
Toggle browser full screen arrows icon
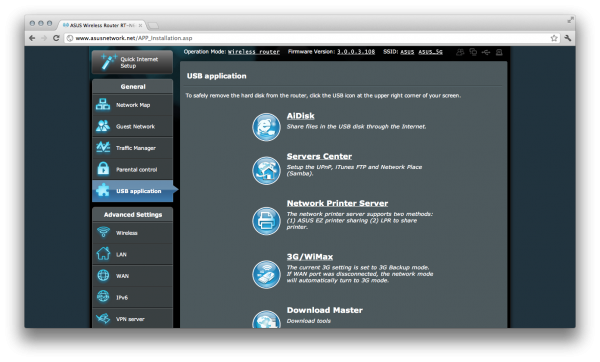571,20
